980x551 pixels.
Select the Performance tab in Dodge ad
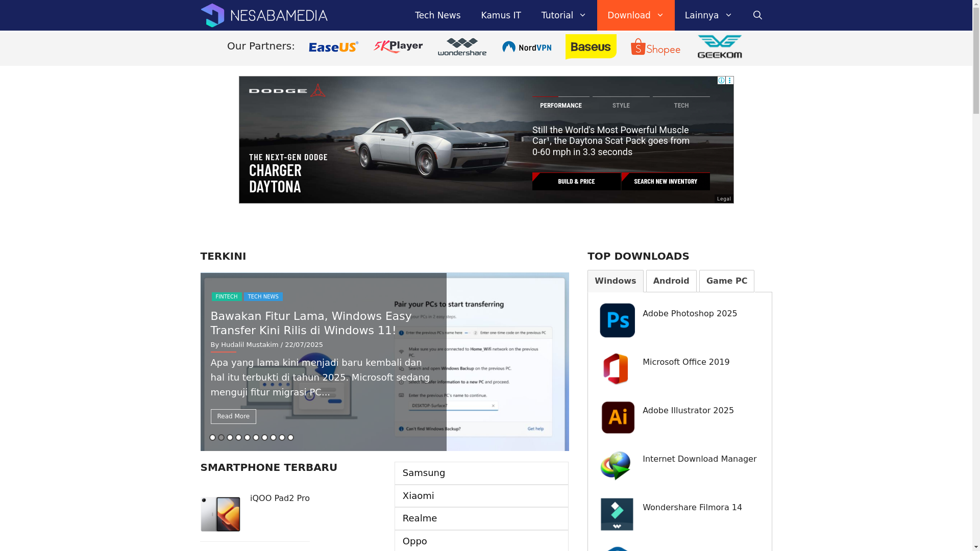coord(560,105)
